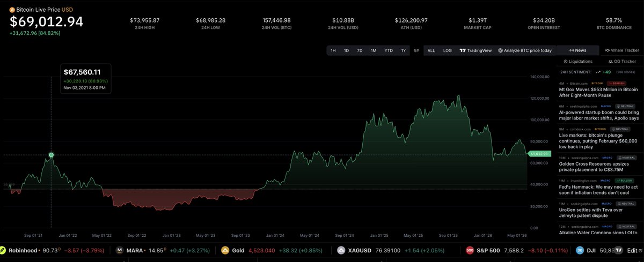
Task: Click the 24H LOW value $68,985.28
Action: 210,20
